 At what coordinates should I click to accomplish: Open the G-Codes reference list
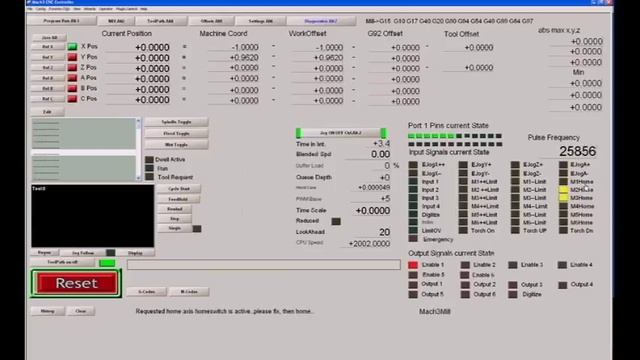(x=147, y=292)
